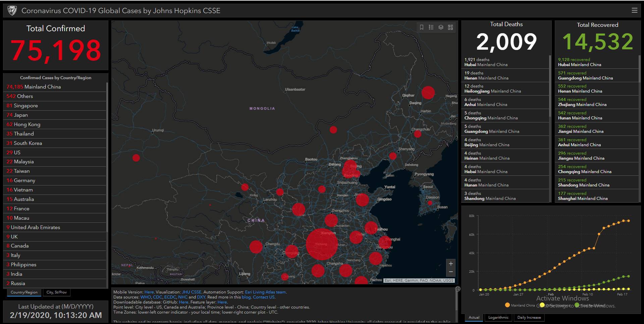
Task: Click the red circle west of Urumqi region
Action: [x=136, y=158]
